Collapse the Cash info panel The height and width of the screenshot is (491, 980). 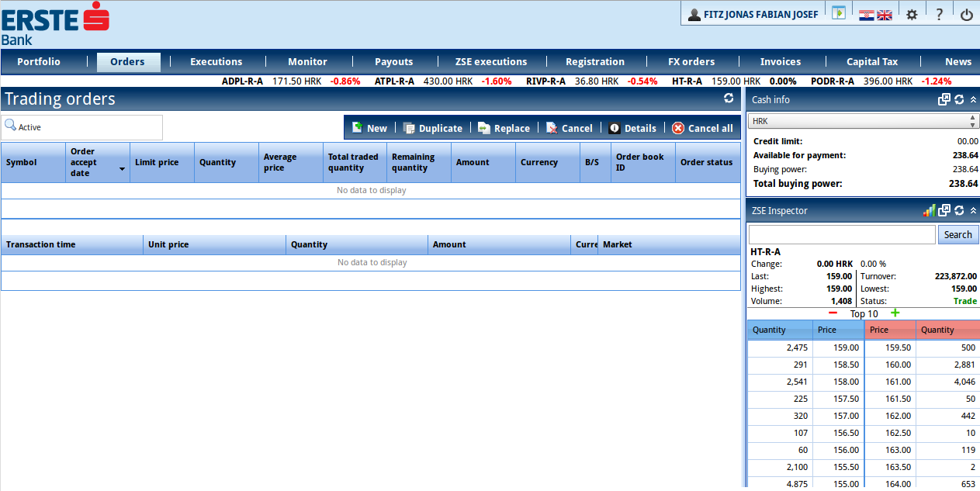click(973, 99)
